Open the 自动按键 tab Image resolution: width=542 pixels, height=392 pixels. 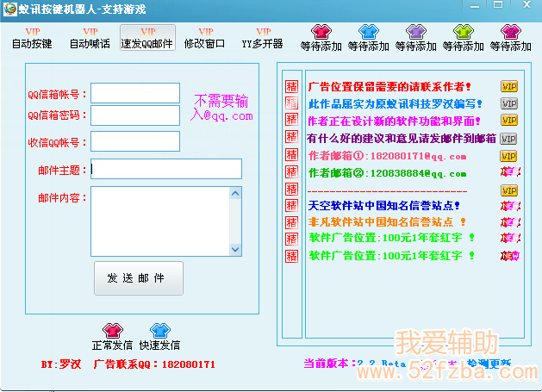32,38
